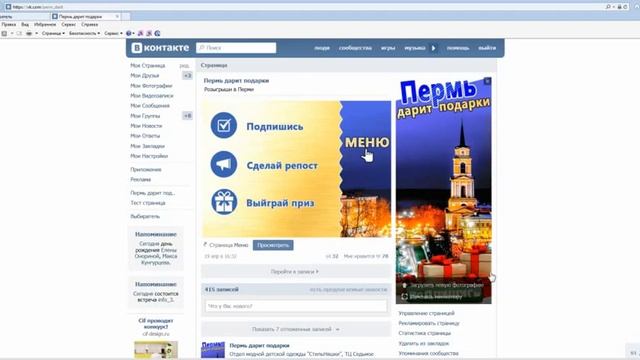Screen dimensions: 640x360
Task: Click the refresh icon in address bar
Action: (625, 7)
